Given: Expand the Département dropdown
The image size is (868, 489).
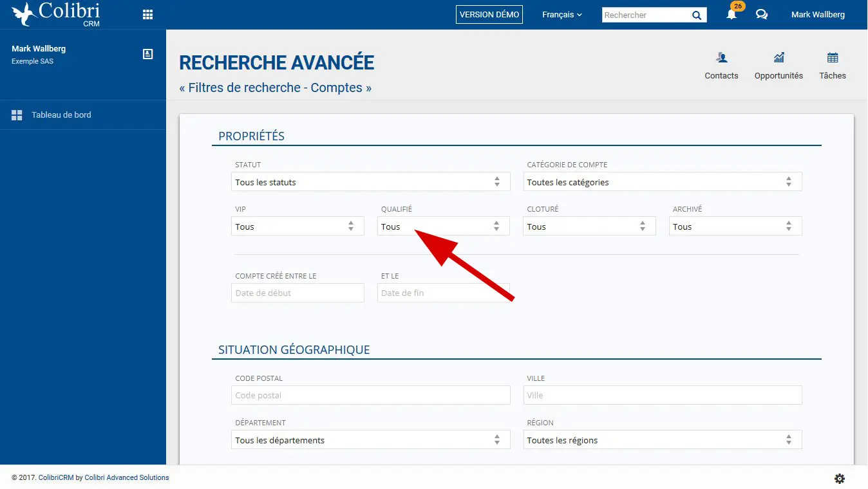Looking at the screenshot, I should click(x=371, y=440).
